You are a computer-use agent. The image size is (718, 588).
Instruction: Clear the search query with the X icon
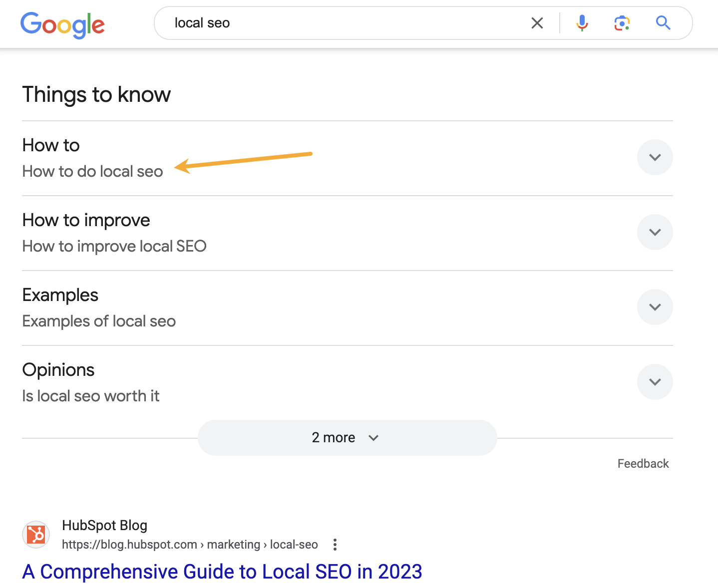click(x=537, y=23)
